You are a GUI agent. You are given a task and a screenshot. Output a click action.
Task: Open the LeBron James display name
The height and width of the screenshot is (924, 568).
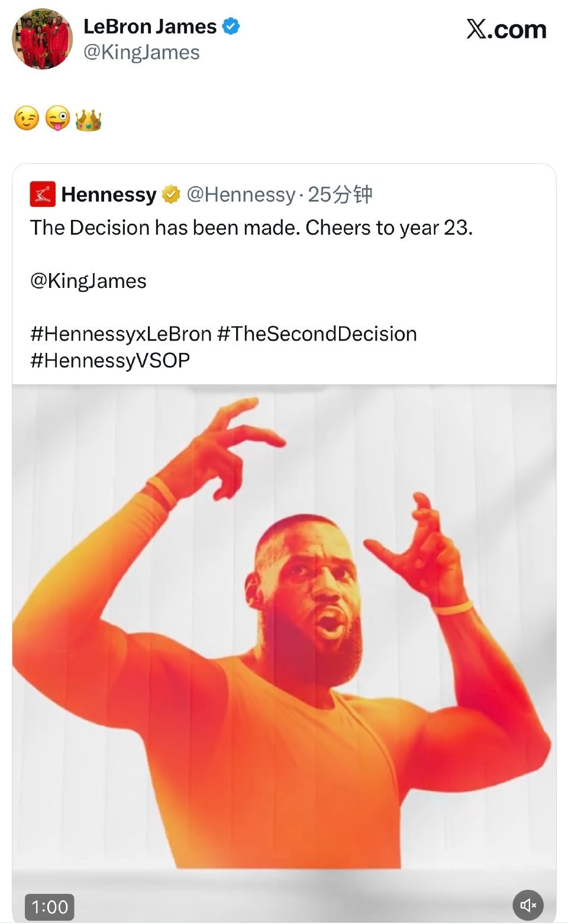(x=150, y=27)
